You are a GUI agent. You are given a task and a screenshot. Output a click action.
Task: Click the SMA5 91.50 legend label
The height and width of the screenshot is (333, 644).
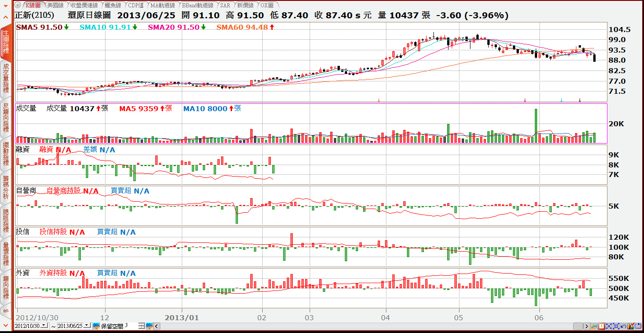tap(39, 27)
